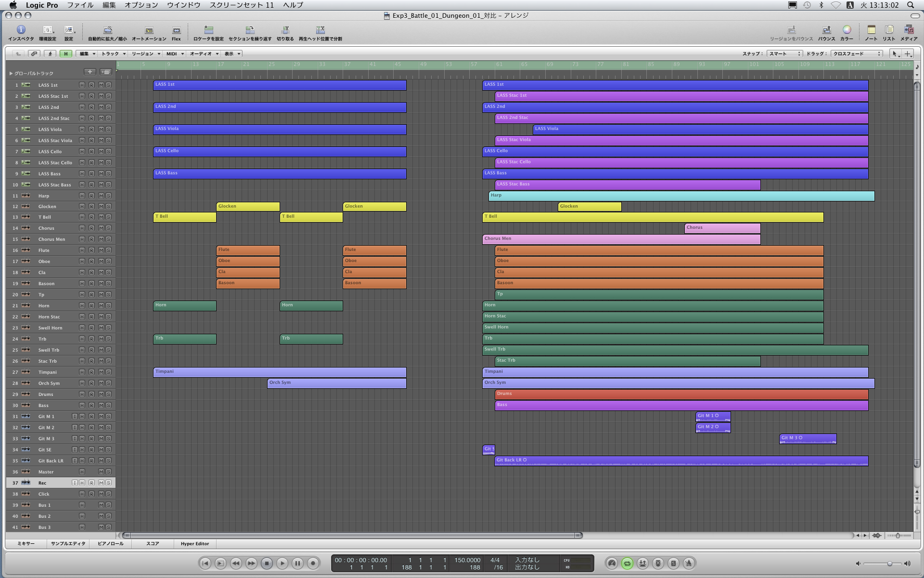Solo the Harp track
Image resolution: width=924 pixels, height=578 pixels.
(x=108, y=196)
